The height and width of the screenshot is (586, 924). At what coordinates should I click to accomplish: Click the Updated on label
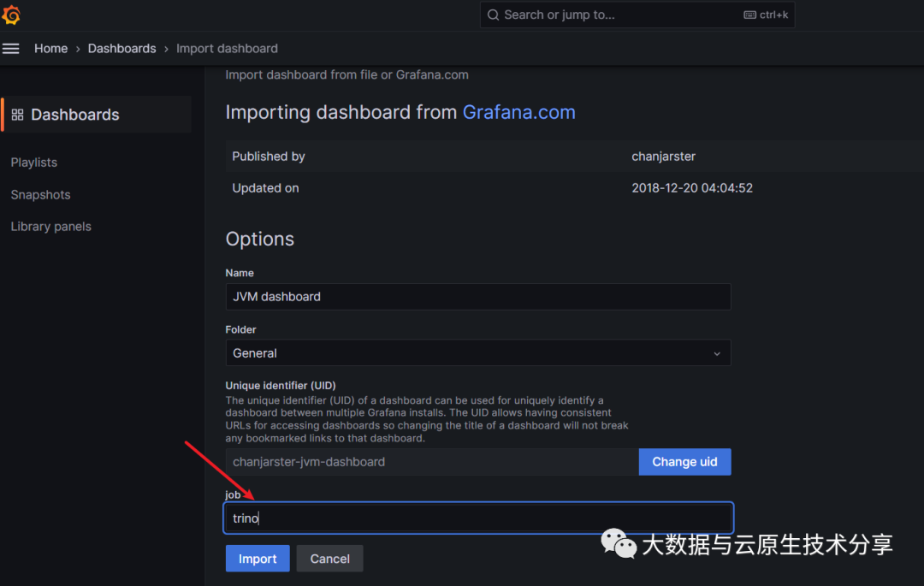coord(265,188)
